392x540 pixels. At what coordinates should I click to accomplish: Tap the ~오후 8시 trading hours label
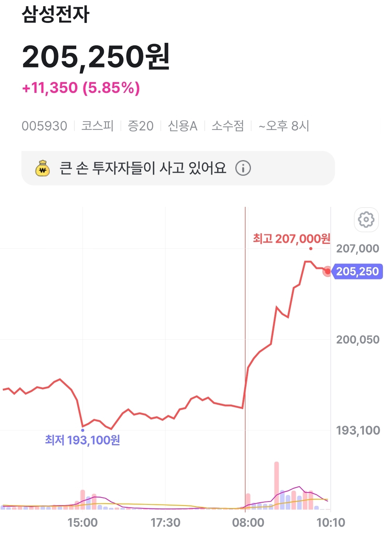283,126
